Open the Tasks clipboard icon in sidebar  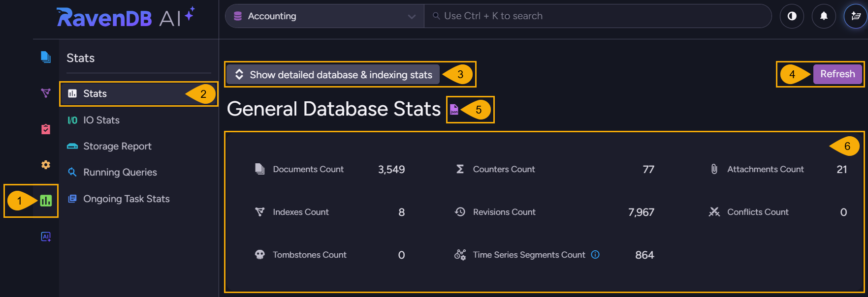(x=46, y=129)
